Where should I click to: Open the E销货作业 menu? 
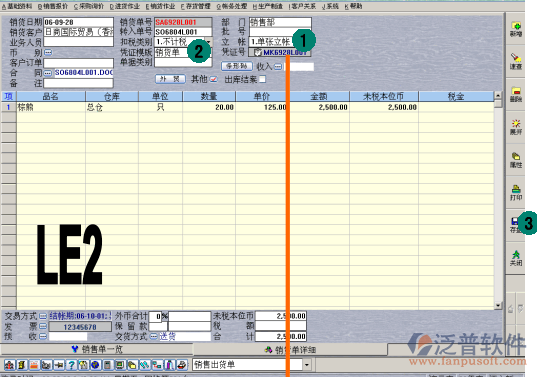(160, 6)
